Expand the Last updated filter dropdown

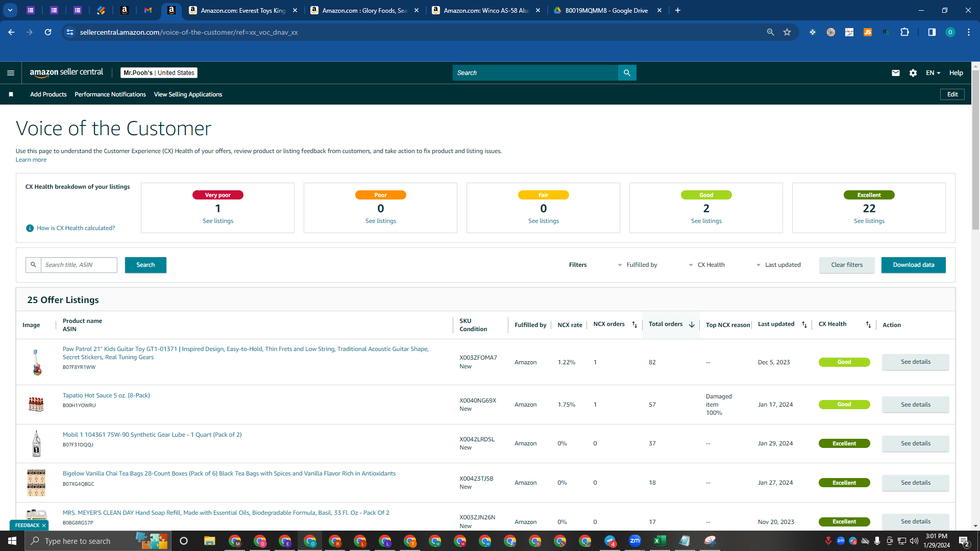[778, 265]
